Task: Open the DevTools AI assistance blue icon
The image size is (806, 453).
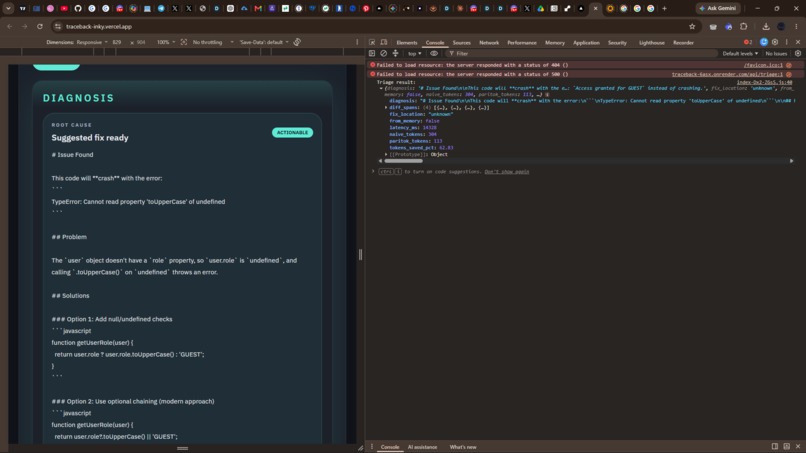Action: pyautogui.click(x=764, y=42)
